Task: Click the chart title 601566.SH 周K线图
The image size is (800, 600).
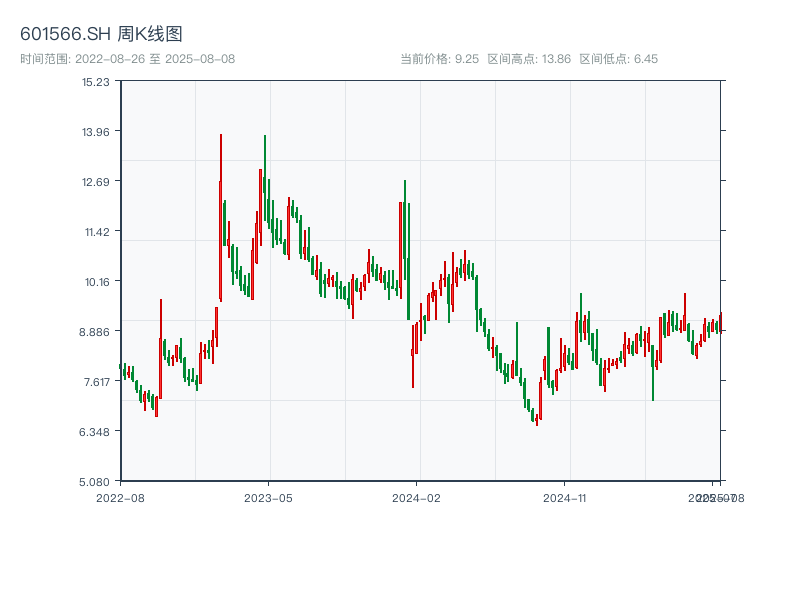Action: [x=101, y=34]
